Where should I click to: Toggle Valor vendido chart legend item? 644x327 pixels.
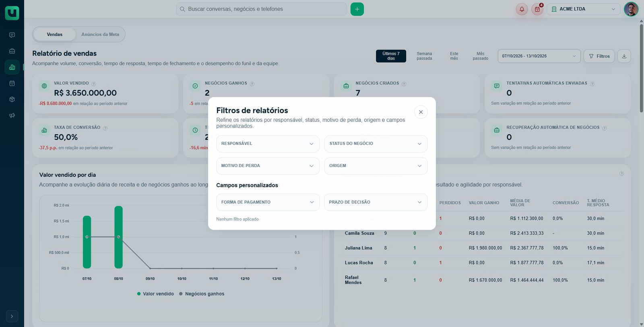(155, 294)
